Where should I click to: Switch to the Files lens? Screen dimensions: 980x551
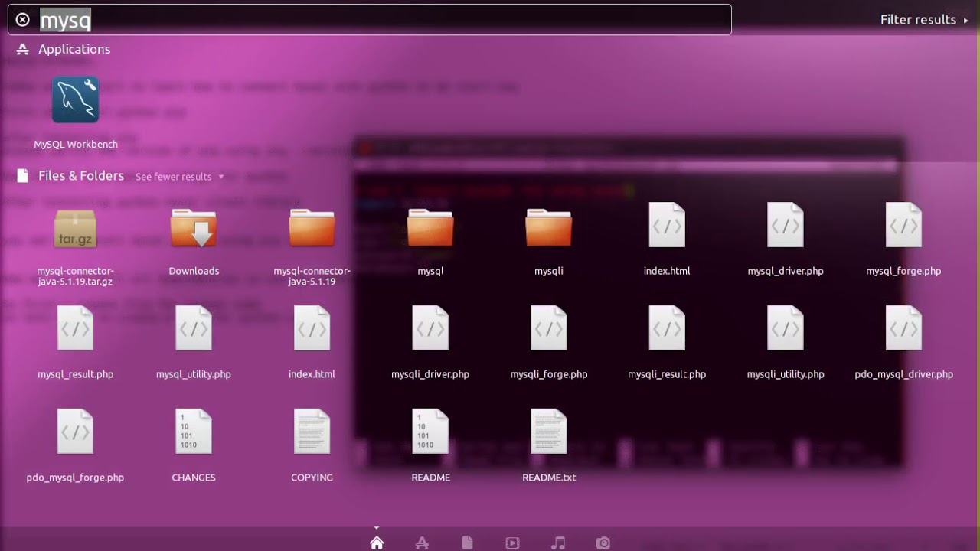[x=467, y=543]
